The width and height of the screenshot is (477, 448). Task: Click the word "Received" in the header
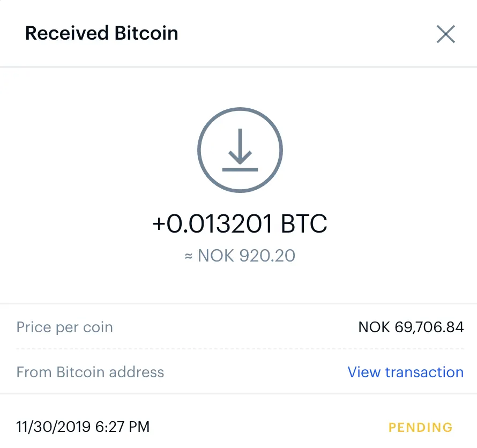coord(65,33)
